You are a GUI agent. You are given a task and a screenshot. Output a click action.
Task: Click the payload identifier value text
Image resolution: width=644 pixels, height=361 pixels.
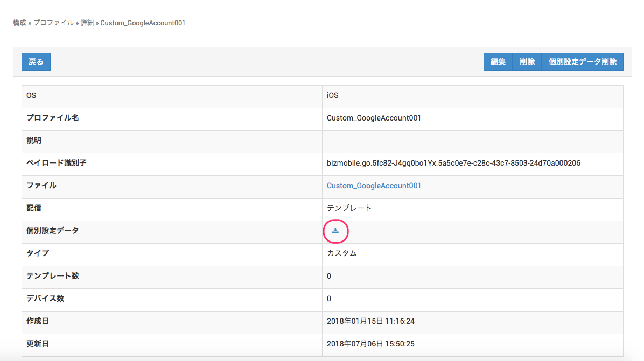point(453,163)
